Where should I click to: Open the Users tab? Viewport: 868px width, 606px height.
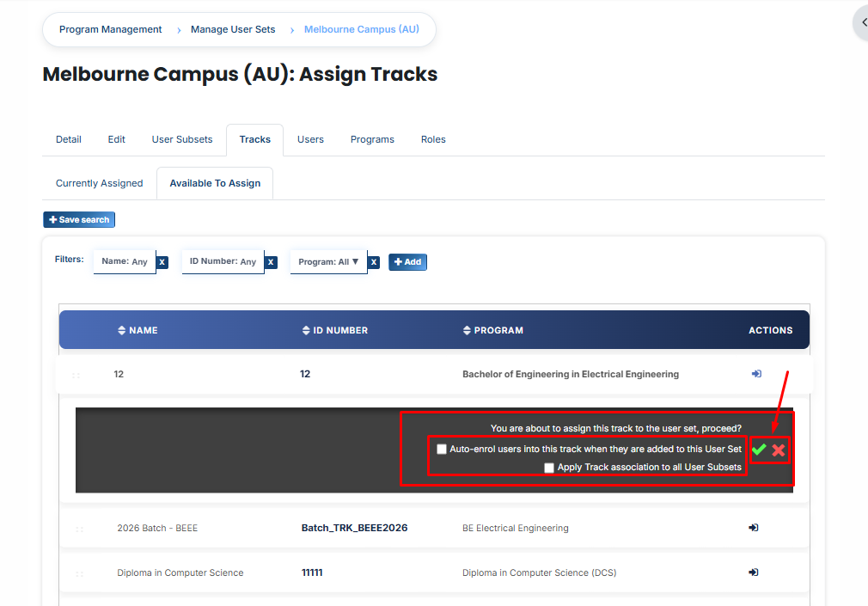pos(310,139)
